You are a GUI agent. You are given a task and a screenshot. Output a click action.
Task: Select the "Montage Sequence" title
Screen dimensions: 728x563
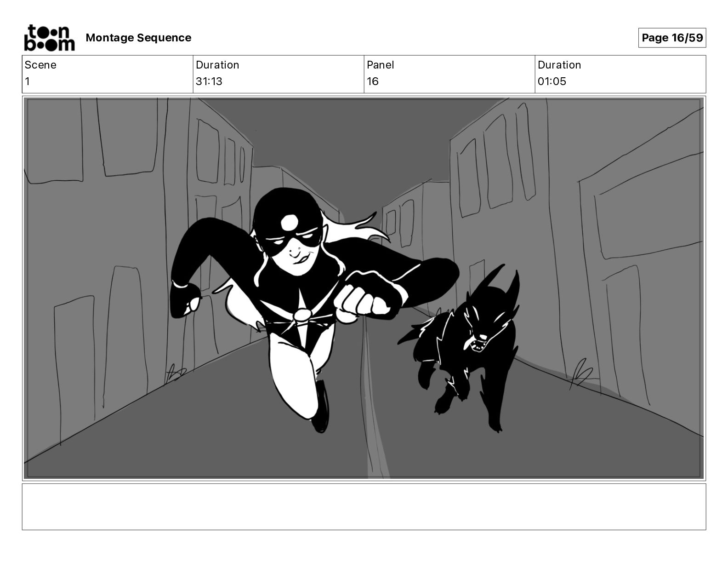tap(138, 38)
